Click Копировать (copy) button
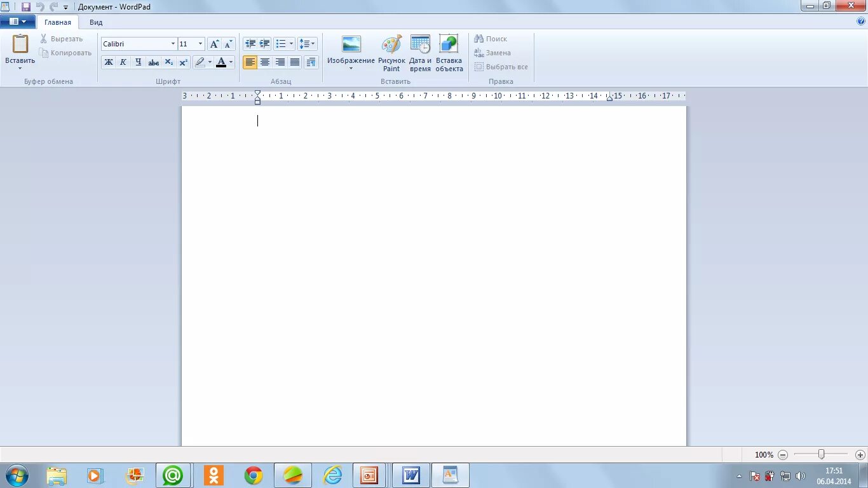 [x=65, y=53]
